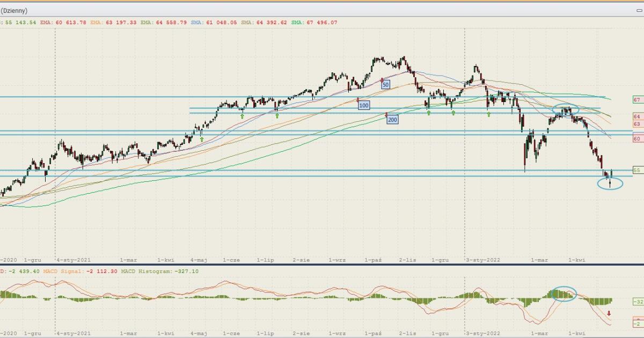
Task: Click "3-sty-2022" on the main chart date axis
Action: tap(483, 260)
